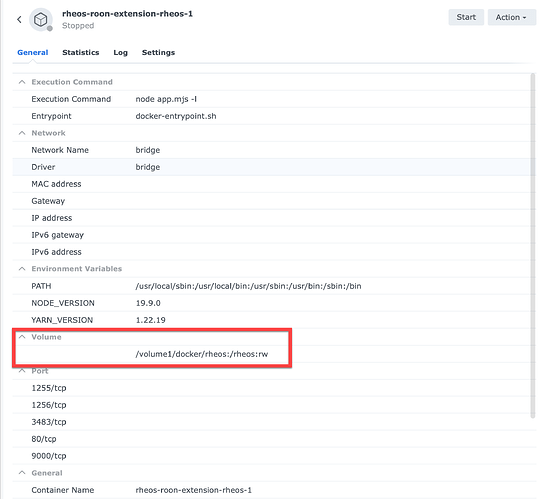Collapse the Network section chevron
This screenshot has width=540, height=499.
click(x=22, y=133)
